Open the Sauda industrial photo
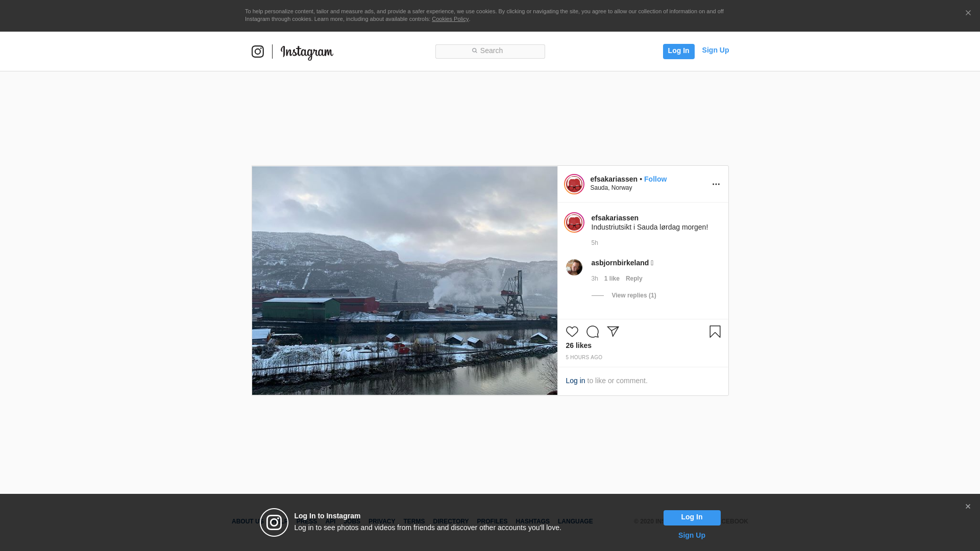 [x=405, y=281]
